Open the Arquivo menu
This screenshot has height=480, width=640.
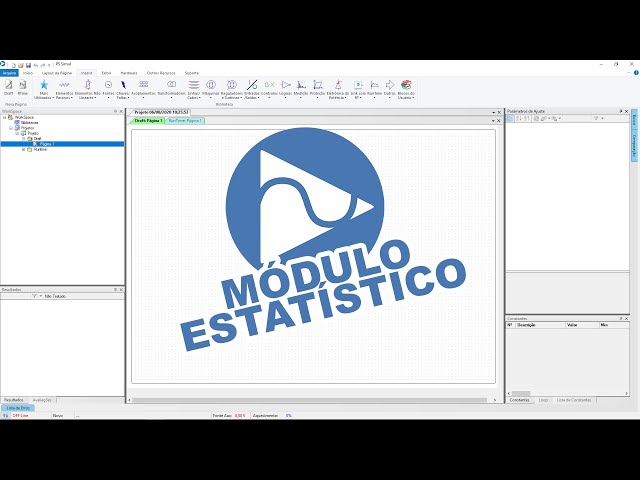[9, 73]
